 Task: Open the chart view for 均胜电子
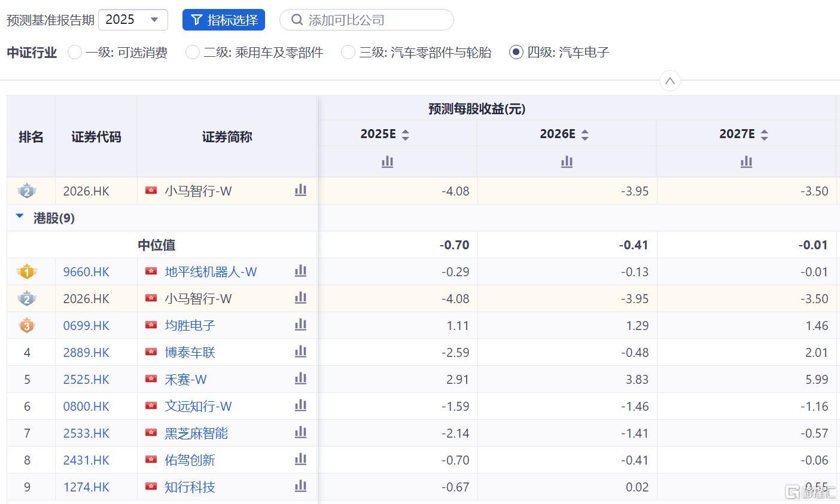[x=300, y=325]
